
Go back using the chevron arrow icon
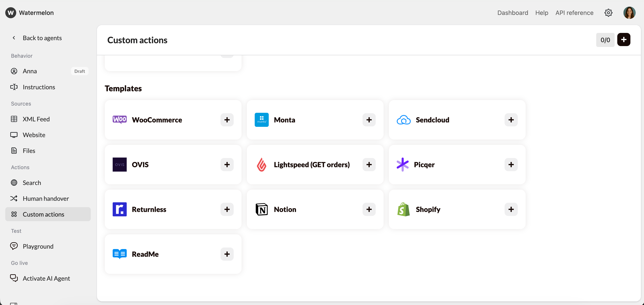click(x=14, y=38)
